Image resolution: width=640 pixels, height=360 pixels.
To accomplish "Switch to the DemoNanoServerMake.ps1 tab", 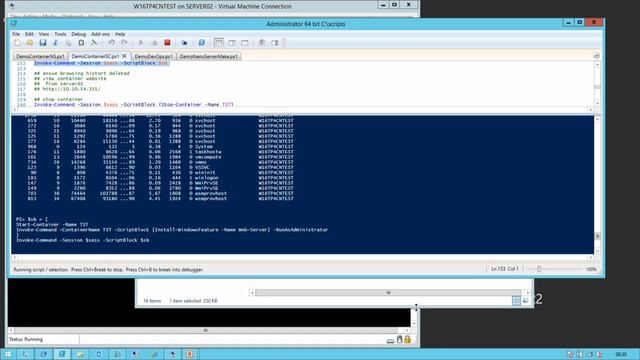I will click(x=209, y=56).
